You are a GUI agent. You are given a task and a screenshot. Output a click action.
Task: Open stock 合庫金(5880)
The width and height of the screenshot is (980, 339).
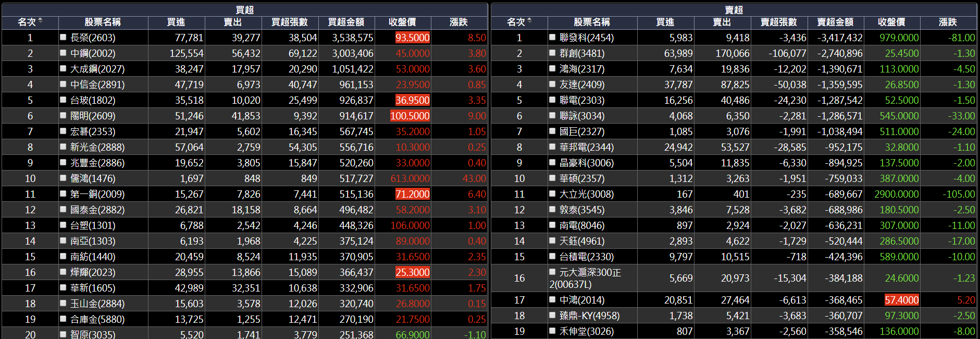(x=97, y=319)
